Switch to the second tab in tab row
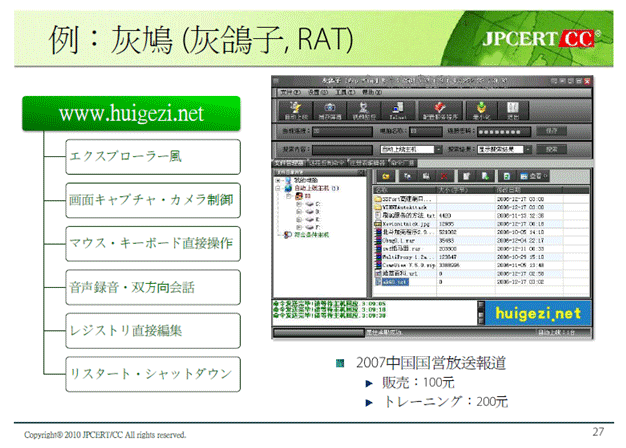 pyautogui.click(x=327, y=163)
